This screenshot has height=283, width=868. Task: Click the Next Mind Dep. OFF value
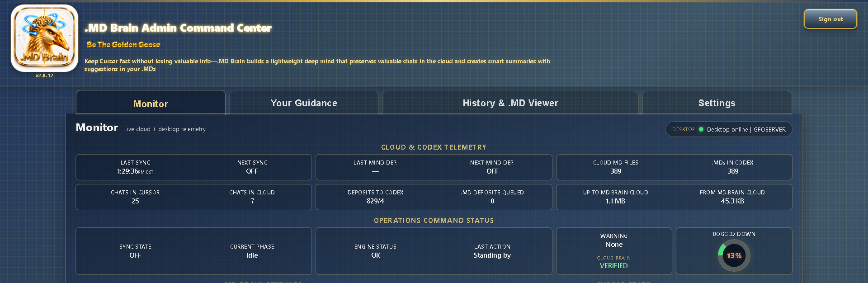492,171
